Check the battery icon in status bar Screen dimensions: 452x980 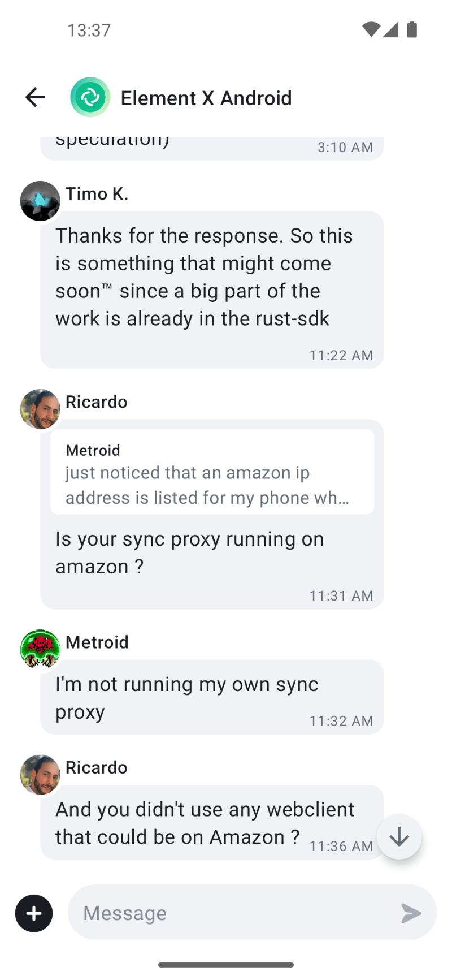coord(412,29)
